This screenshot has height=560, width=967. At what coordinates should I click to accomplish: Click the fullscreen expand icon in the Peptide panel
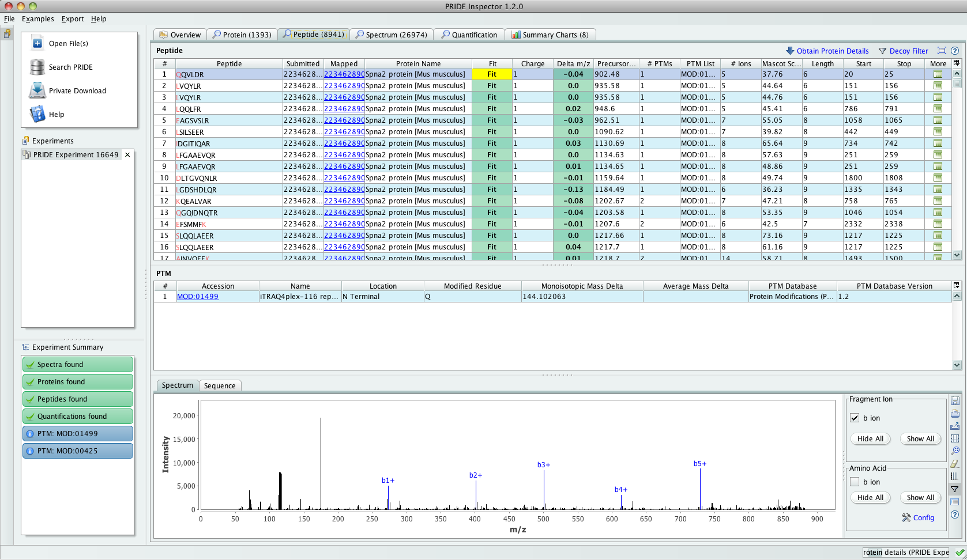tap(942, 51)
